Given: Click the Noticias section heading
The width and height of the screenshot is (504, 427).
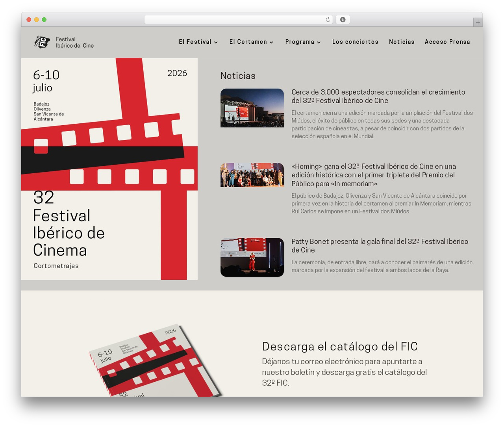Looking at the screenshot, I should pyautogui.click(x=238, y=76).
